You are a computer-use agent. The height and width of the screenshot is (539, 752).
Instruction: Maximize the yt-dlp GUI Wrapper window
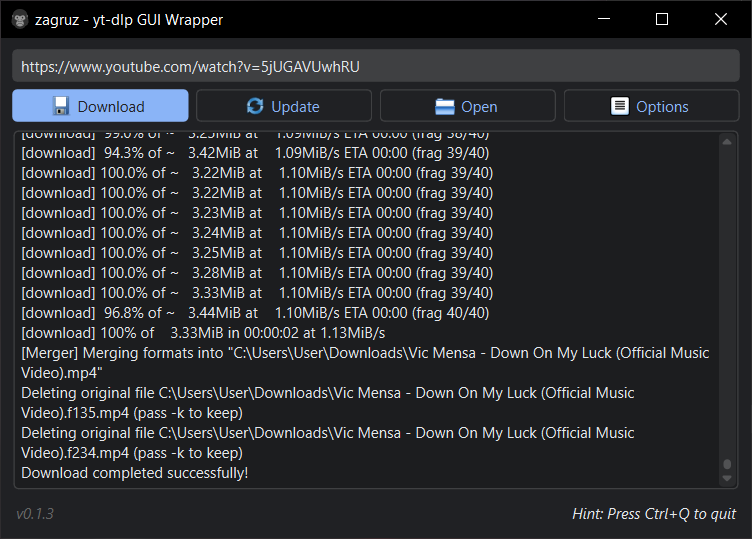pos(661,20)
